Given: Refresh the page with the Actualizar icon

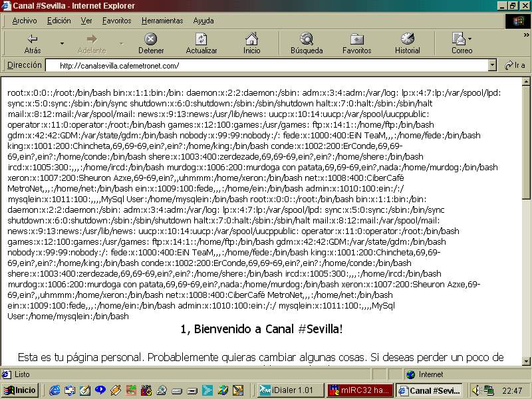Looking at the screenshot, I should coord(201,39).
